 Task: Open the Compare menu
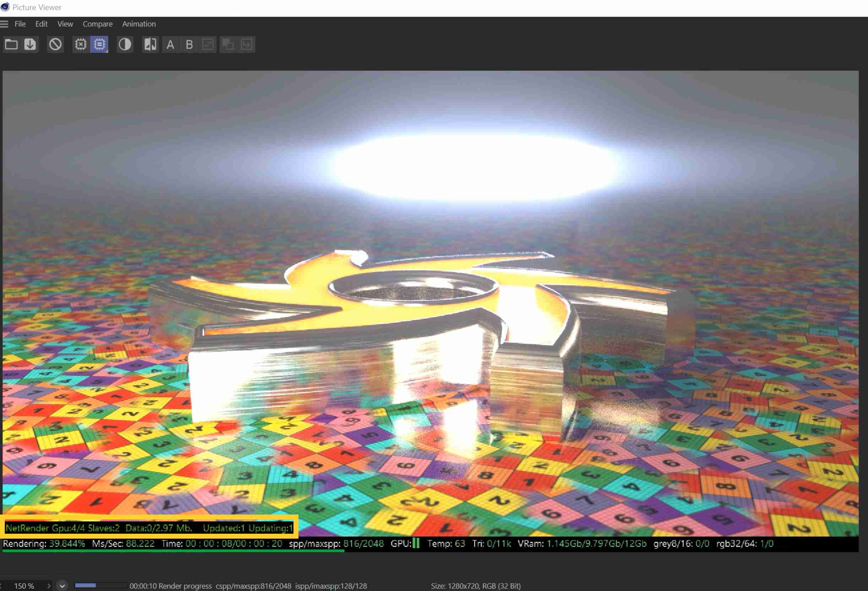pyautogui.click(x=97, y=24)
